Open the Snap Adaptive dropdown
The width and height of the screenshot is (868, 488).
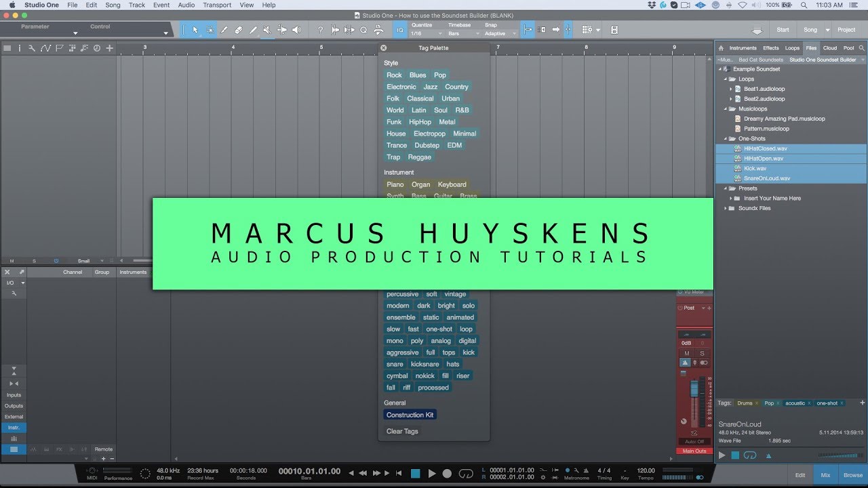pos(500,33)
